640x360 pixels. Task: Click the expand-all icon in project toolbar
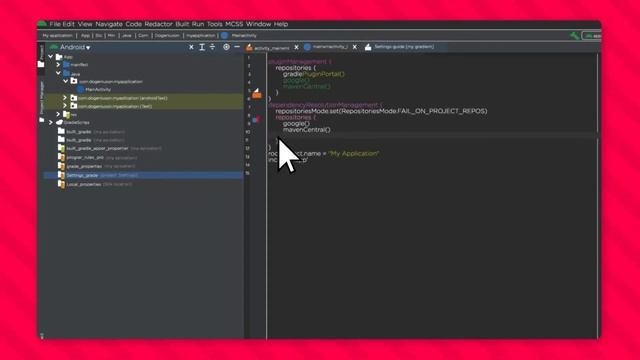(x=202, y=47)
